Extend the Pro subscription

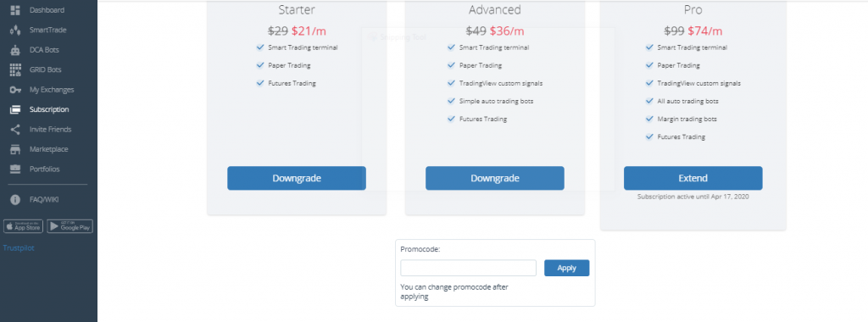point(693,178)
